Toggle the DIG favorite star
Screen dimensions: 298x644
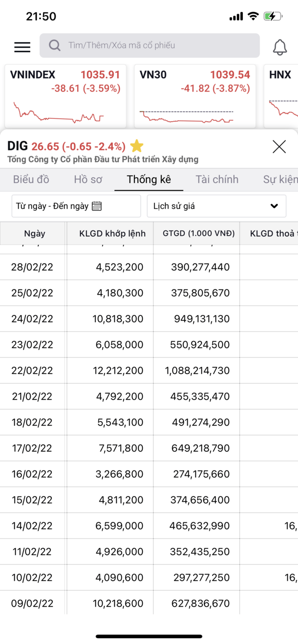coord(137,146)
